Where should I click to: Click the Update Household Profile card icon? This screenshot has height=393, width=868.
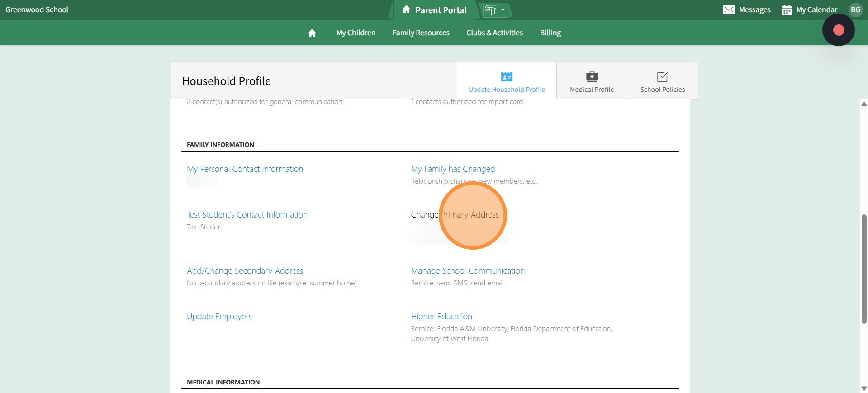click(507, 77)
